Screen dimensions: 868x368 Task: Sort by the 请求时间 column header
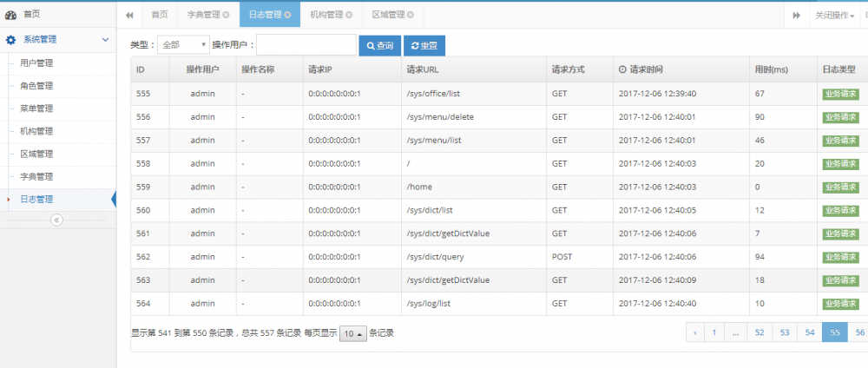681,69
